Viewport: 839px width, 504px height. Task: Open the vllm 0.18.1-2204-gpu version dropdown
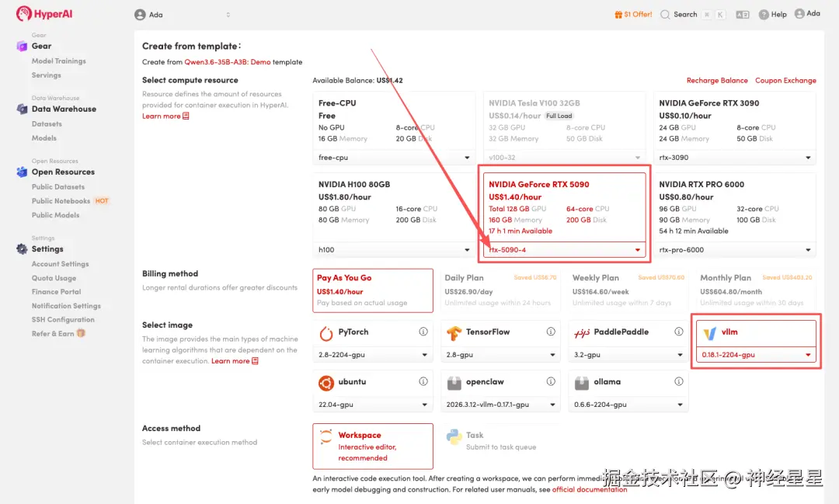(756, 355)
